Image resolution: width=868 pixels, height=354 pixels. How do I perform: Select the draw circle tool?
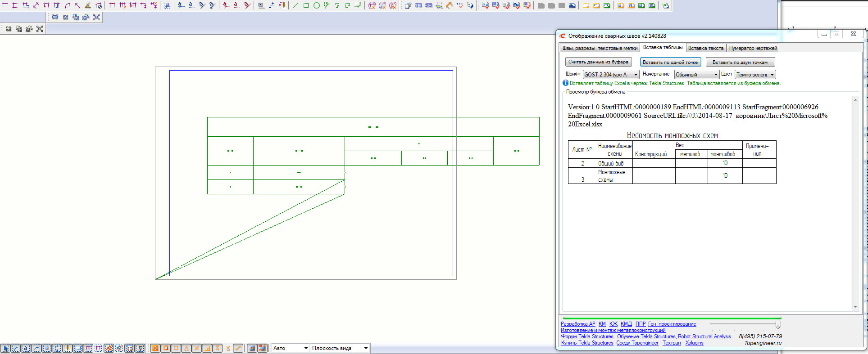coord(316,5)
